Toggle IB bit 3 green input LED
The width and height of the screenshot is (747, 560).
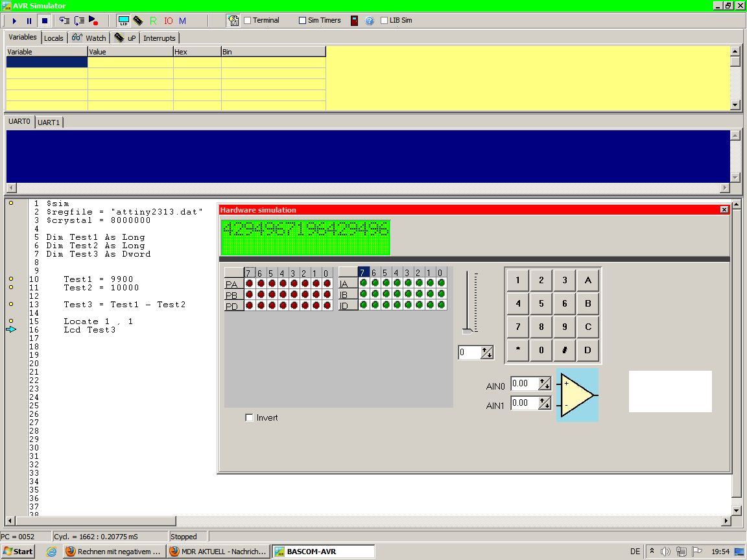coord(408,294)
